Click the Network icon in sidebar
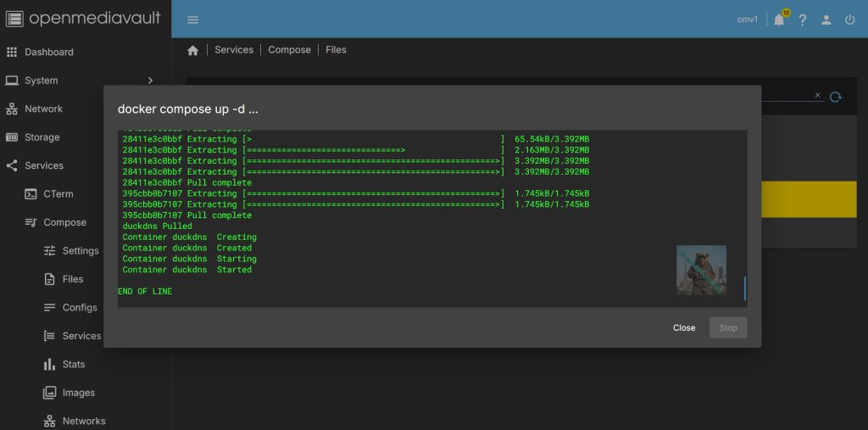This screenshot has width=868, height=430. point(12,109)
